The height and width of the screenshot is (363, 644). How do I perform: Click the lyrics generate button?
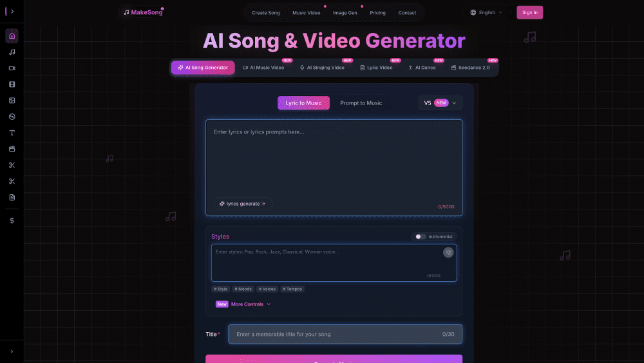(243, 204)
